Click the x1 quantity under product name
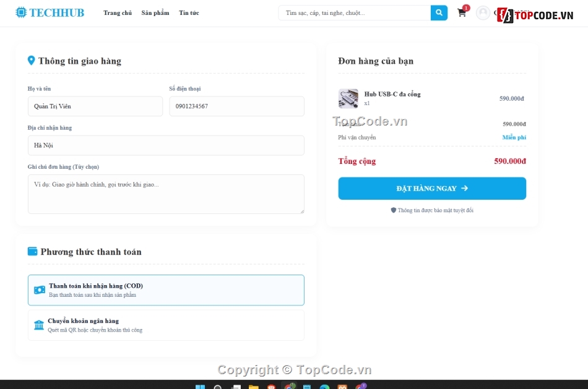 click(x=367, y=103)
